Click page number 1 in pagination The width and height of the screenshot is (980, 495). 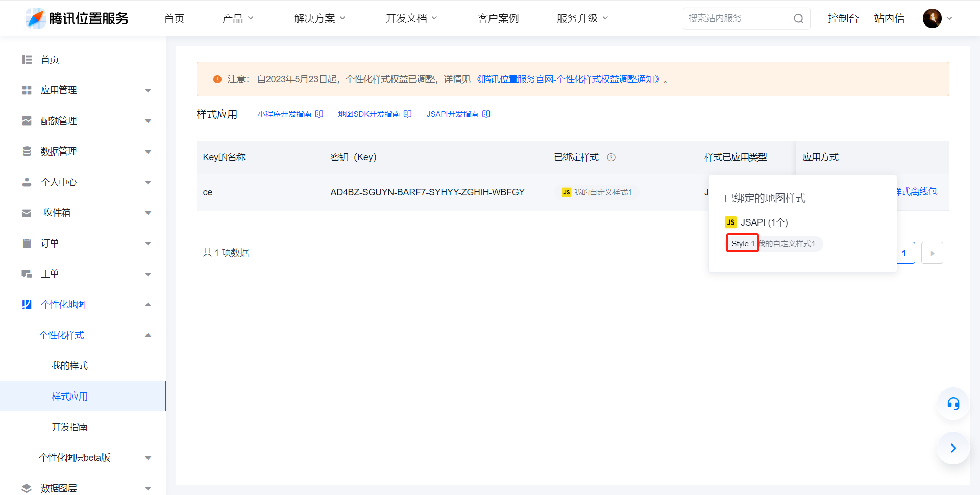(904, 253)
